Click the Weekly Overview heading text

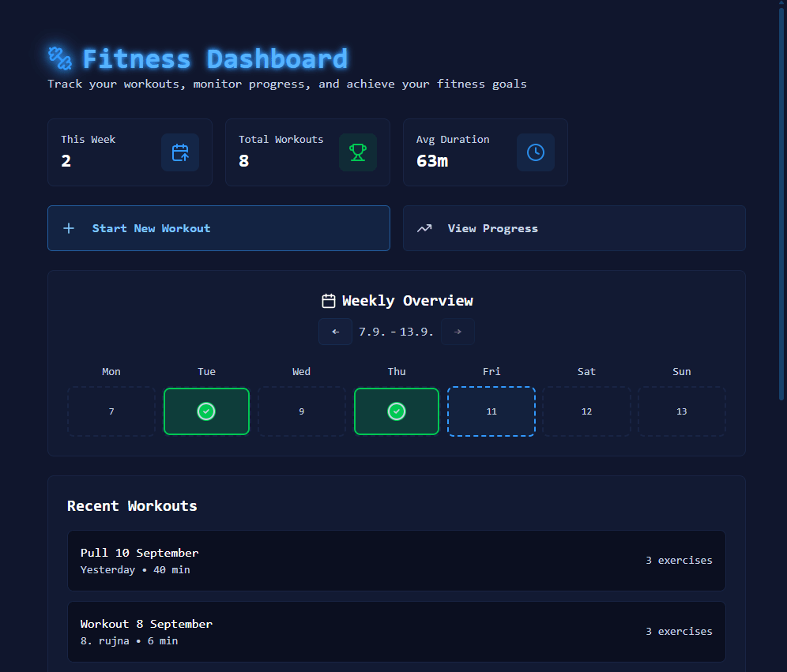[x=408, y=301]
